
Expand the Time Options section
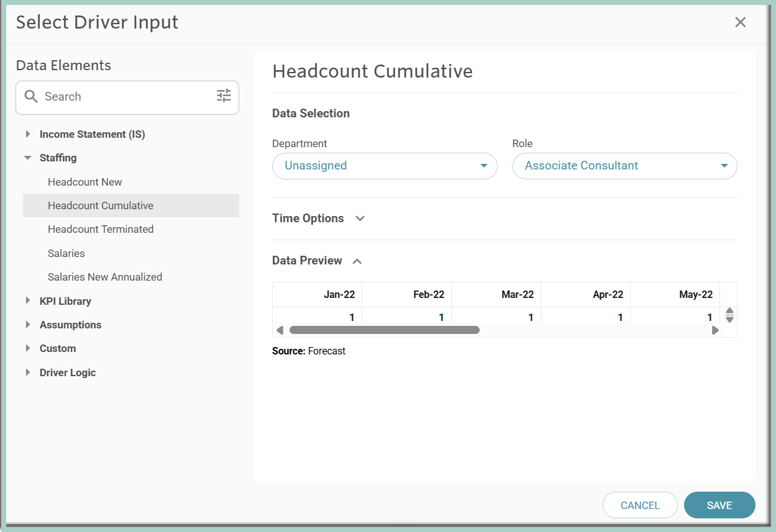click(360, 219)
